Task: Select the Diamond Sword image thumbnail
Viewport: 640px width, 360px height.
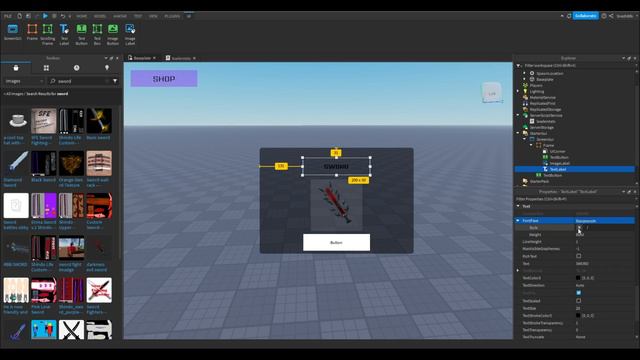Action: (x=16, y=163)
